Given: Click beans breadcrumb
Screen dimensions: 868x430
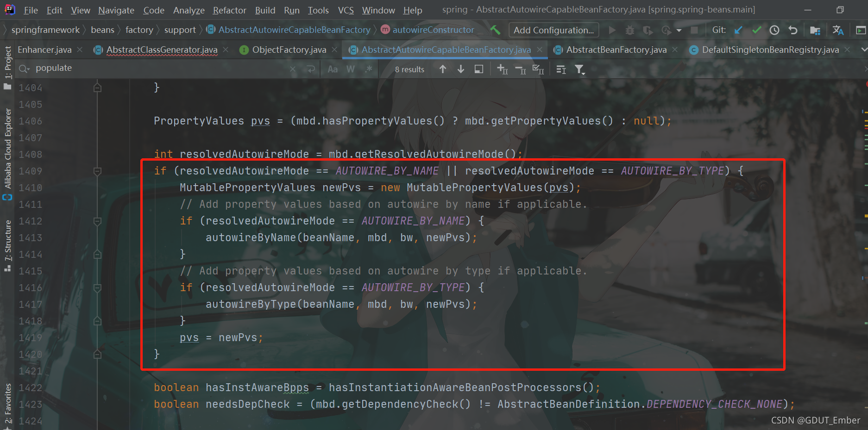Looking at the screenshot, I should [102, 30].
